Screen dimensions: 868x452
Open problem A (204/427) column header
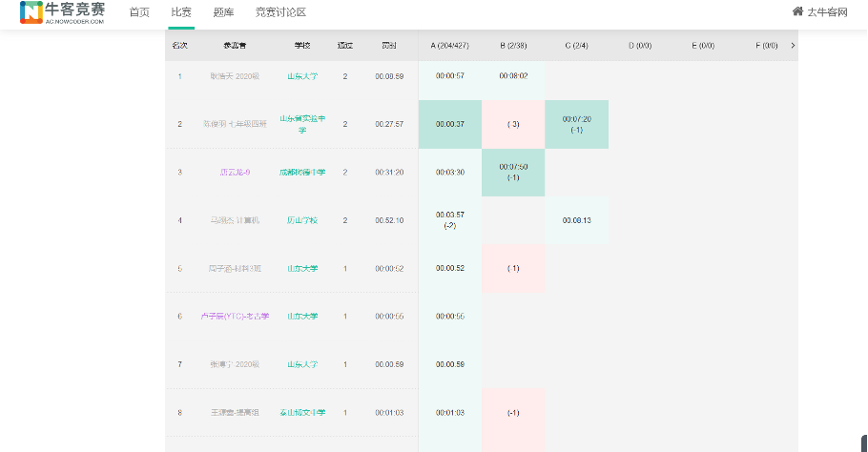coord(449,45)
